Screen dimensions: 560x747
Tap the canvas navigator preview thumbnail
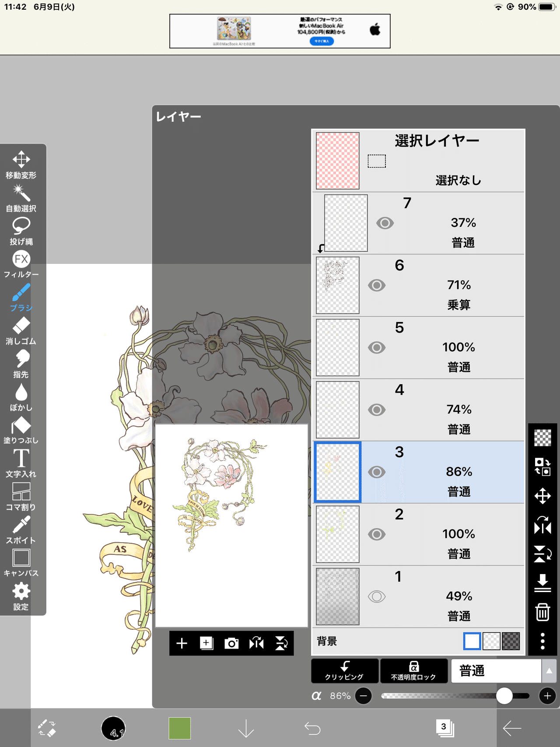[x=231, y=526]
